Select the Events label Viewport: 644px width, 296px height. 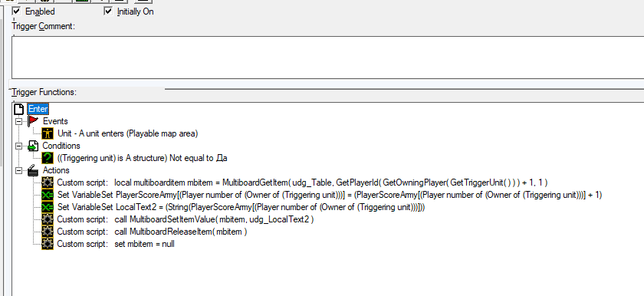pyautogui.click(x=55, y=121)
